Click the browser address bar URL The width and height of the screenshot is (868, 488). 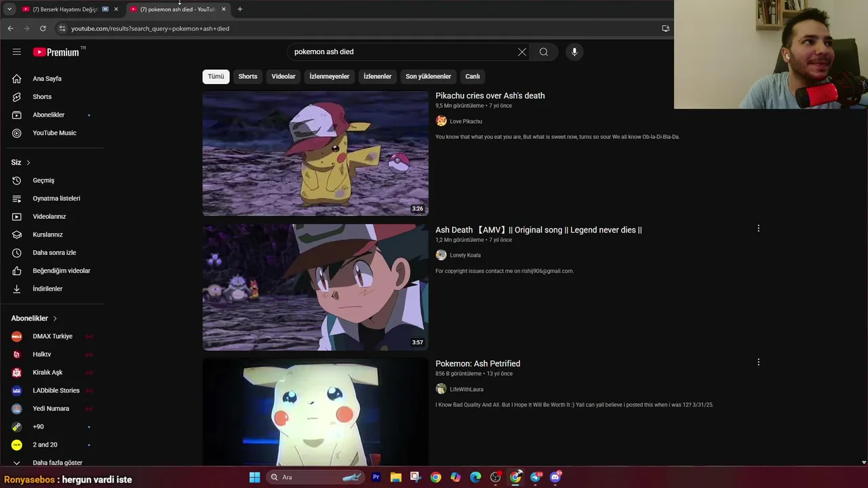tap(150, 28)
